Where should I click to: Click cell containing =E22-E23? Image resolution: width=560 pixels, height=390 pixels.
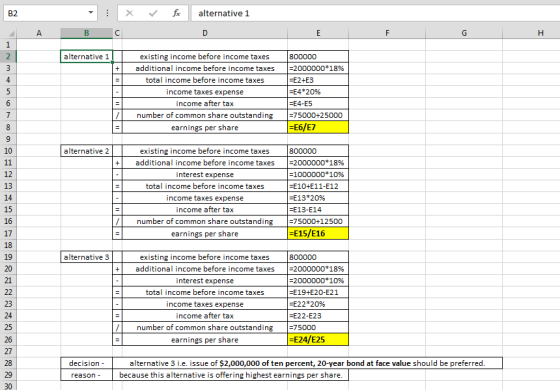click(318, 316)
